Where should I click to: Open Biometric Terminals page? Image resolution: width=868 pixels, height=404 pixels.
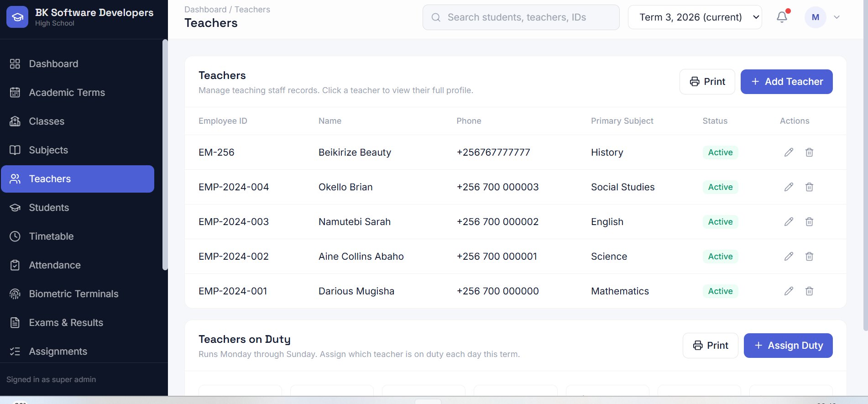point(78,294)
